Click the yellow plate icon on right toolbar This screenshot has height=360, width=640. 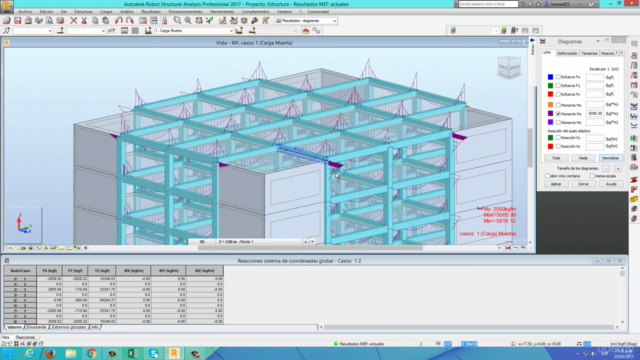coord(634,199)
